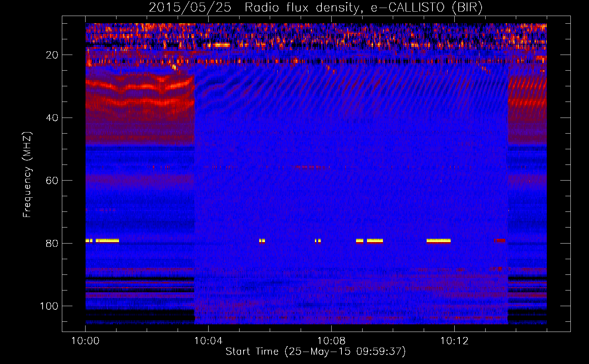Screen dimensions: 589x364
Task: Click the 80 MHz frequency tick label
Action: point(52,244)
